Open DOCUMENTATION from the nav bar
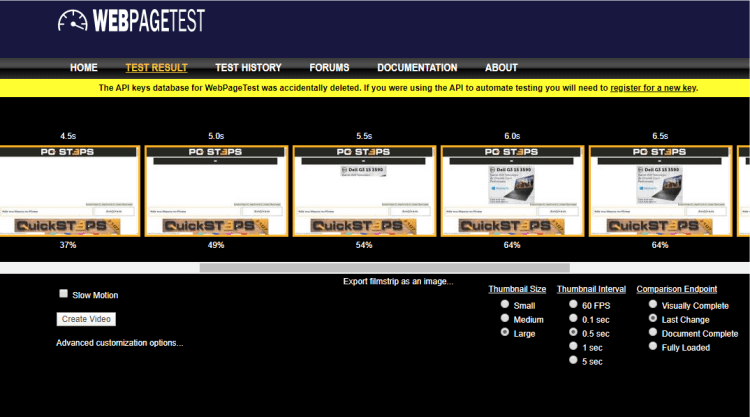Image resolution: width=750 pixels, height=417 pixels. click(x=417, y=68)
